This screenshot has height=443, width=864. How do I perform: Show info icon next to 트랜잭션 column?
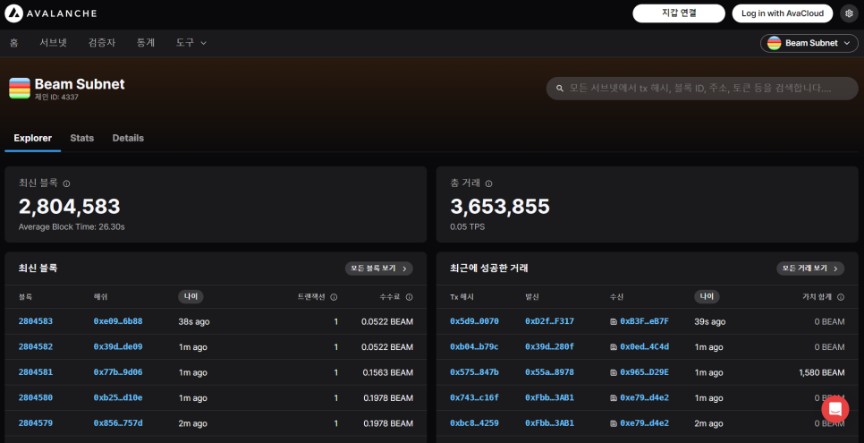click(x=333, y=297)
